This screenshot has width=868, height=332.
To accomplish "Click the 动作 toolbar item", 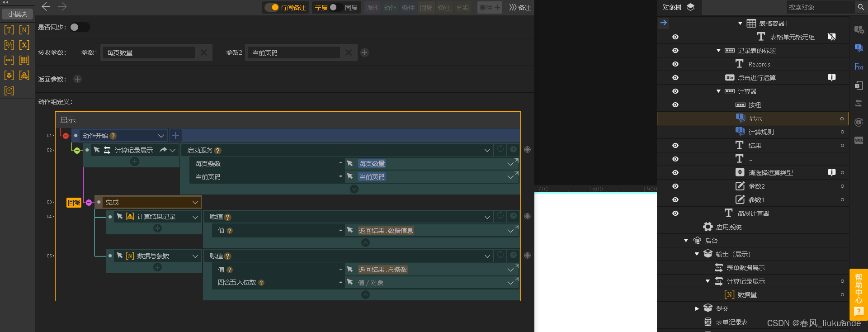I will 390,8.
